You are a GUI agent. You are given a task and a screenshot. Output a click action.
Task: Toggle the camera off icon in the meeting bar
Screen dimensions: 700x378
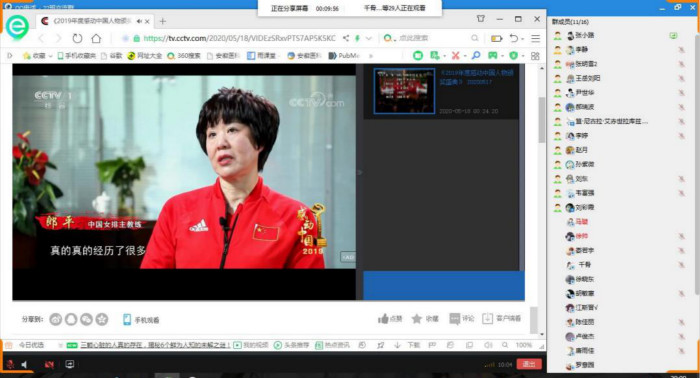[49, 364]
